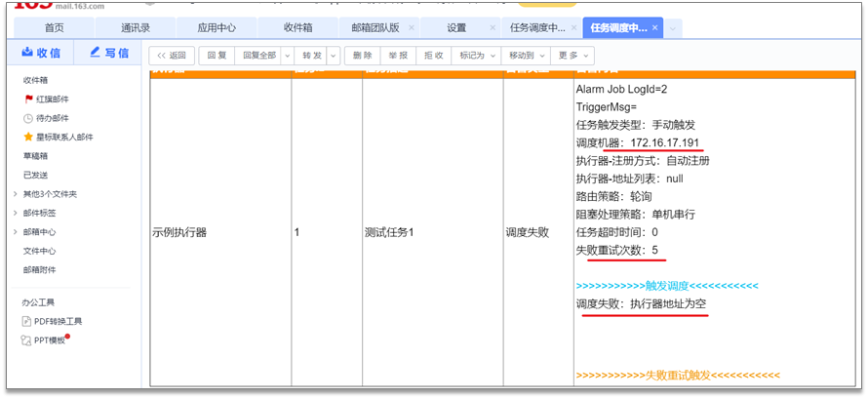Click the 调度机器 172.16.17.191 line
This screenshot has height=399, width=868.
coord(639,143)
